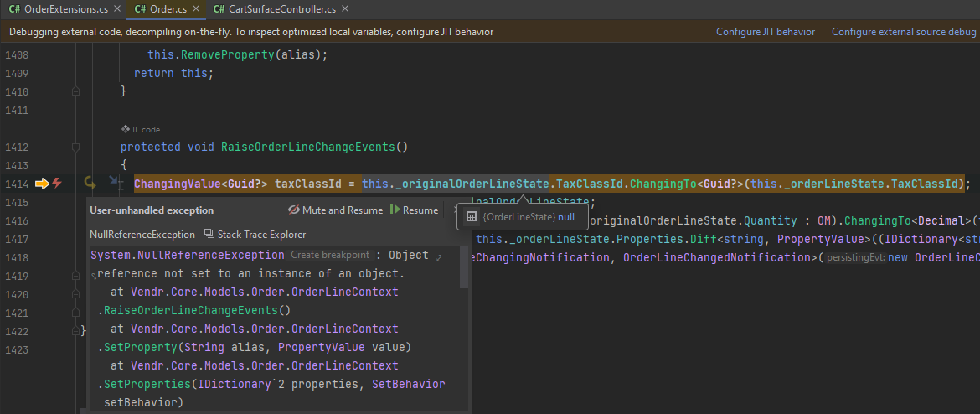Click the IL code hint above the method
980x414 pixels.
point(141,129)
